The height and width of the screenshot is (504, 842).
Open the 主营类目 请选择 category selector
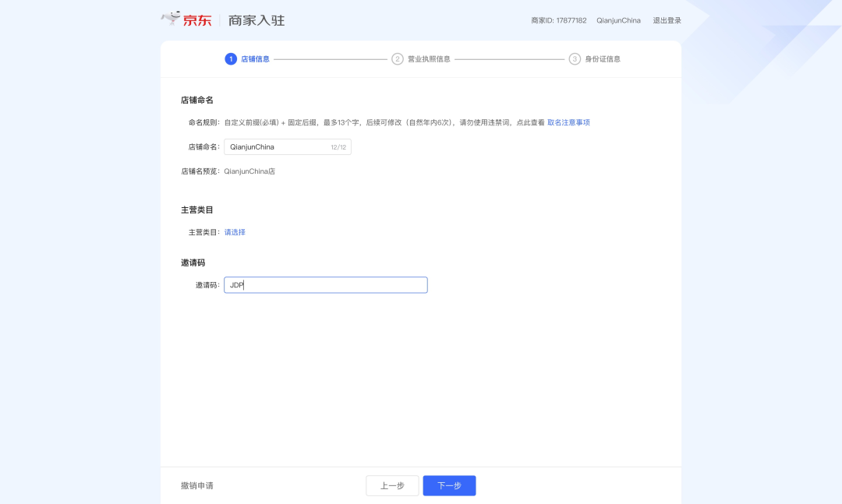pyautogui.click(x=235, y=232)
